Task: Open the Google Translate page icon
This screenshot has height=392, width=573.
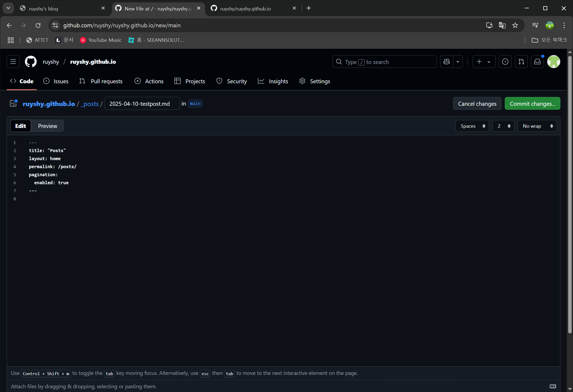Action: click(502, 25)
